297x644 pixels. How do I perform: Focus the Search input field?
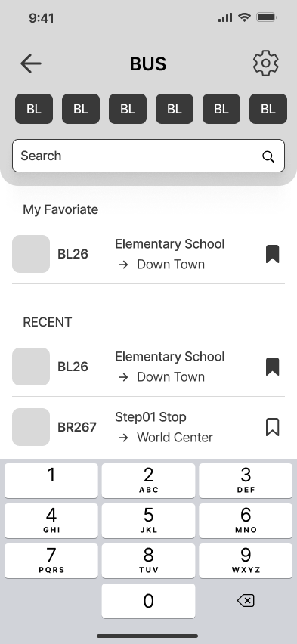pyautogui.click(x=148, y=156)
